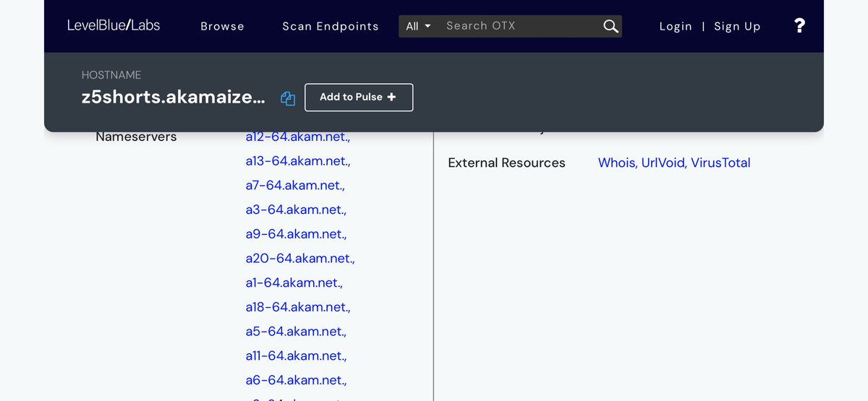
Task: Select the a7-64.akam.net nameserver
Action: (294, 185)
